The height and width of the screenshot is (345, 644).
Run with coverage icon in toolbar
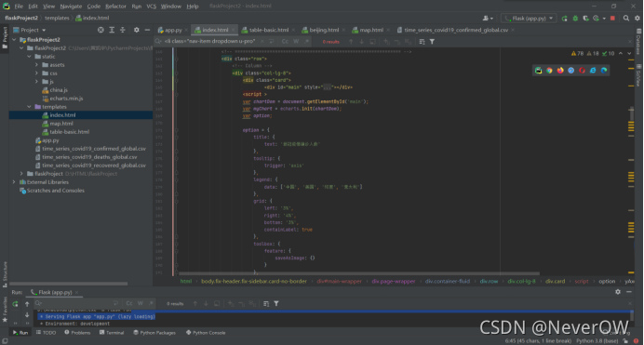click(585, 19)
